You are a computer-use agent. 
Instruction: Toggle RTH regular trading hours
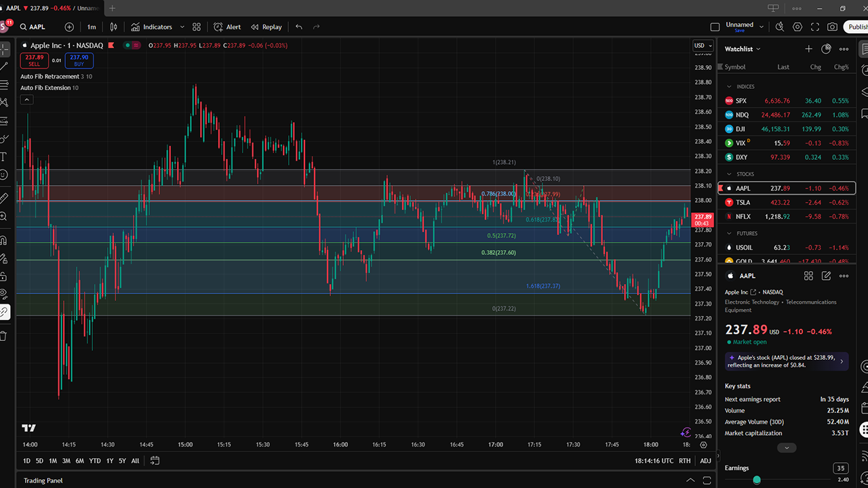point(685,461)
